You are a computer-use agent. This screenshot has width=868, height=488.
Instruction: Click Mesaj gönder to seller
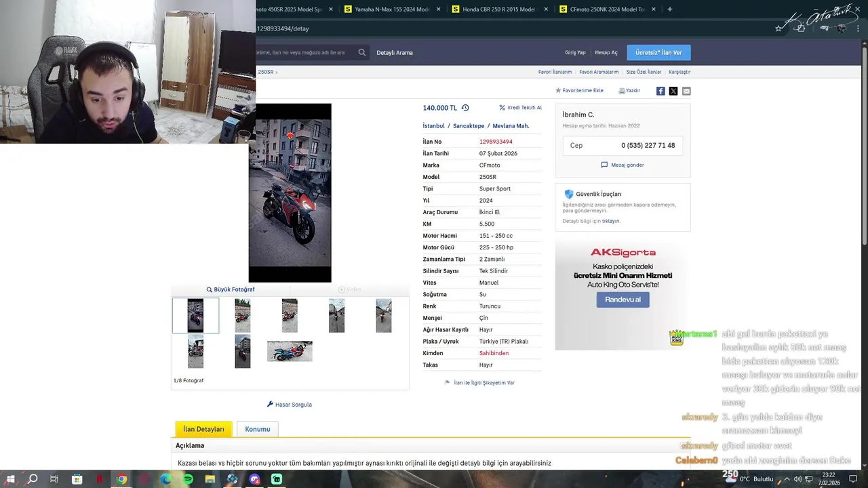623,165
